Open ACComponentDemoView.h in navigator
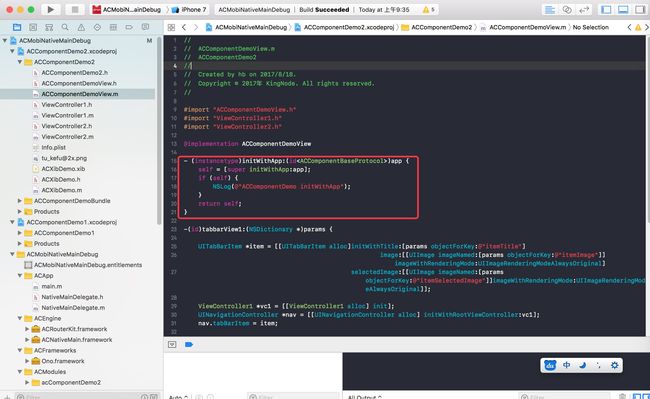The width and height of the screenshot is (650, 399). tap(79, 83)
